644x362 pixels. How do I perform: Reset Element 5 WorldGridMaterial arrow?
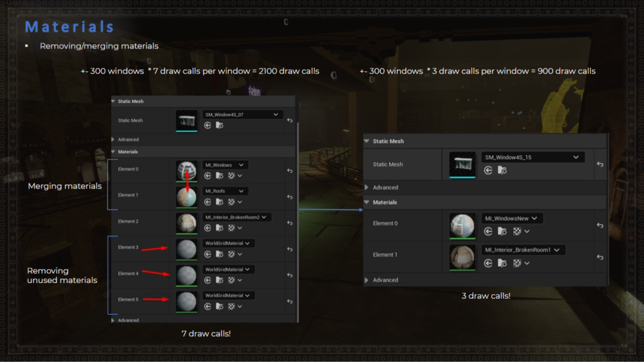click(289, 301)
